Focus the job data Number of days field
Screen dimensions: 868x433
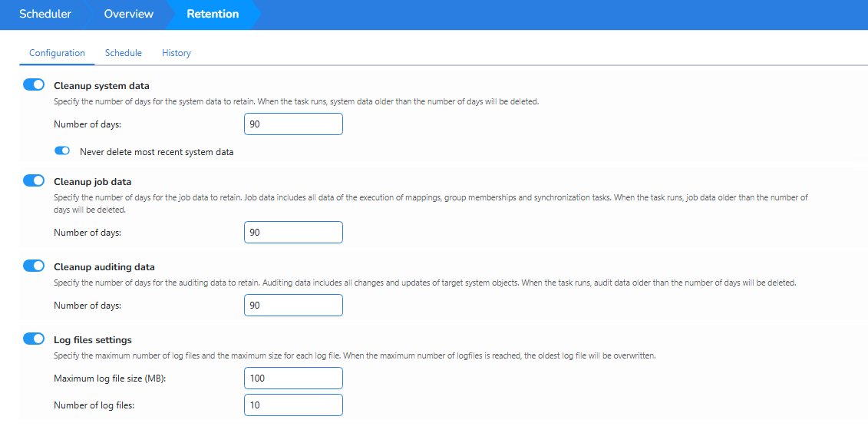click(293, 233)
